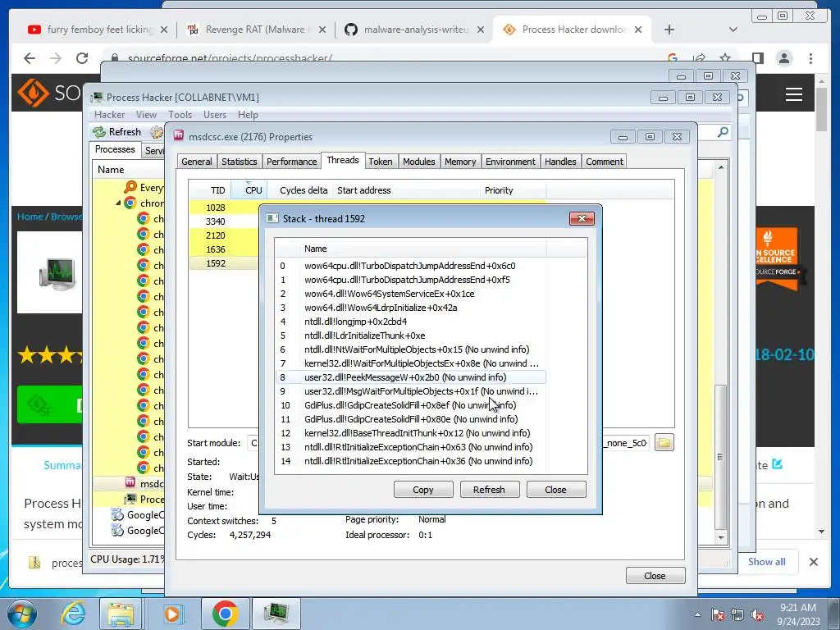Sort threads by the TID column header
The image size is (840, 630).
[210, 190]
